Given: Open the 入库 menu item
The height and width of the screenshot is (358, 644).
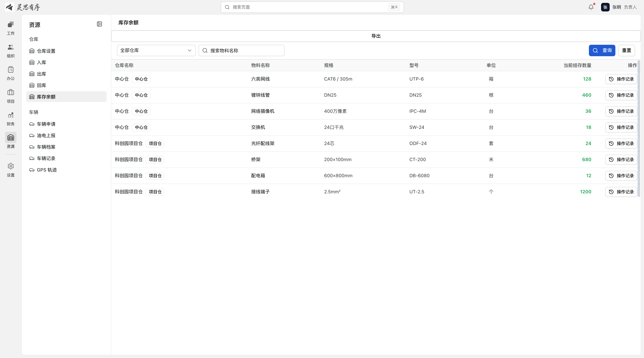Looking at the screenshot, I should pyautogui.click(x=66, y=62).
